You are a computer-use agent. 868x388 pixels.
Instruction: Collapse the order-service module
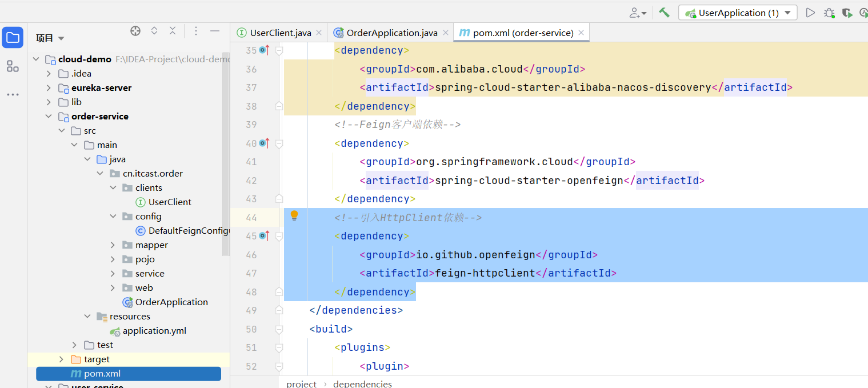coord(49,117)
